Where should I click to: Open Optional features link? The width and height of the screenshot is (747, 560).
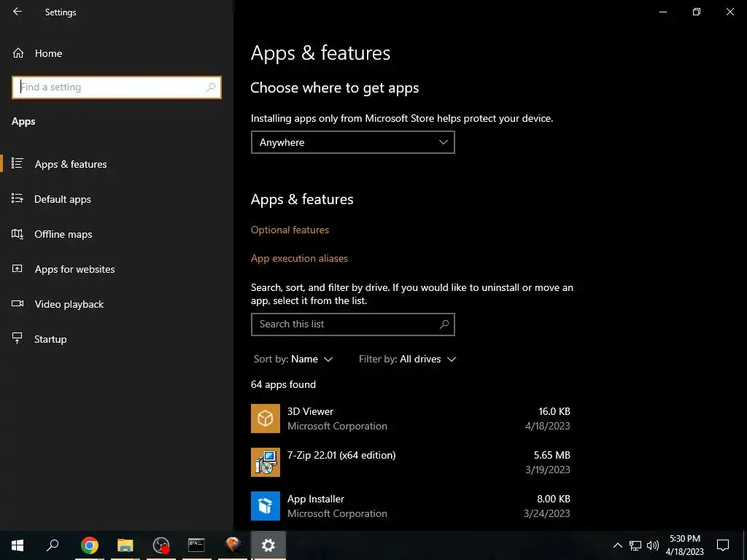tap(290, 230)
